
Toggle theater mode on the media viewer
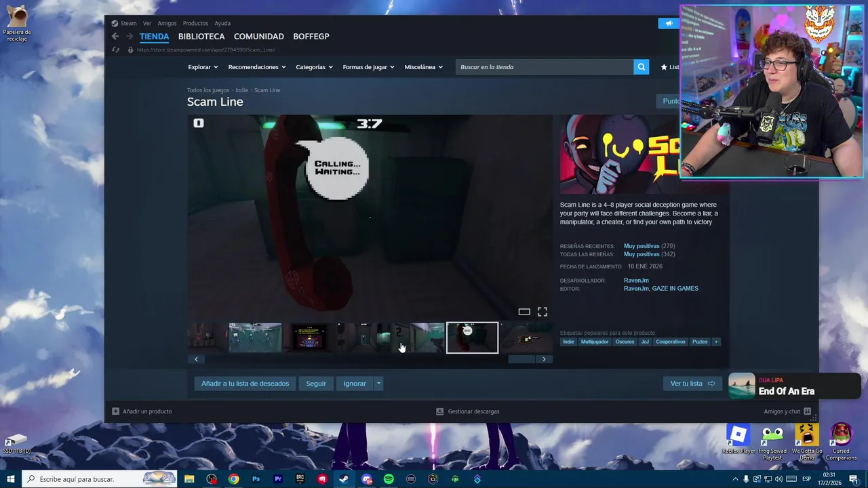[524, 312]
